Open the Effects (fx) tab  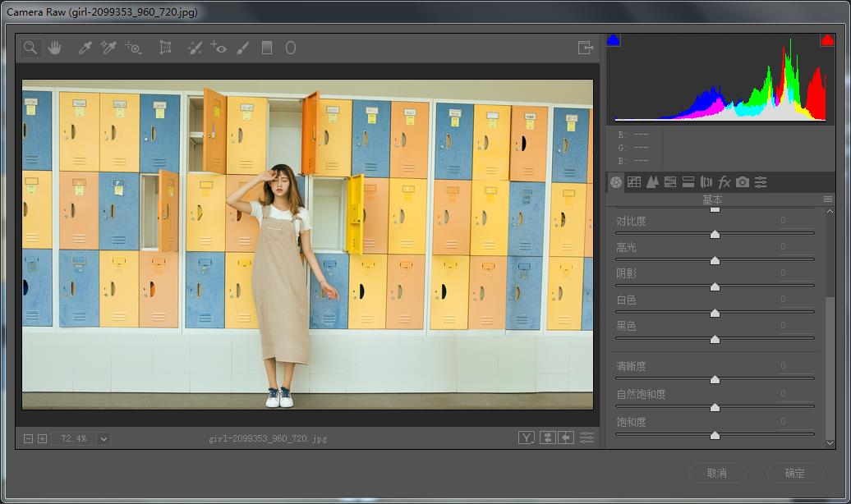(724, 182)
